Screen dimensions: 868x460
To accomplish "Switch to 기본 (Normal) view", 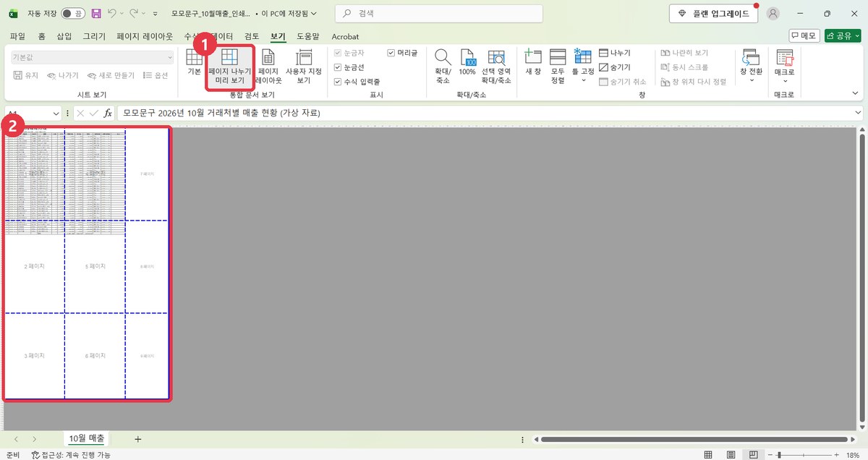I will coord(194,64).
